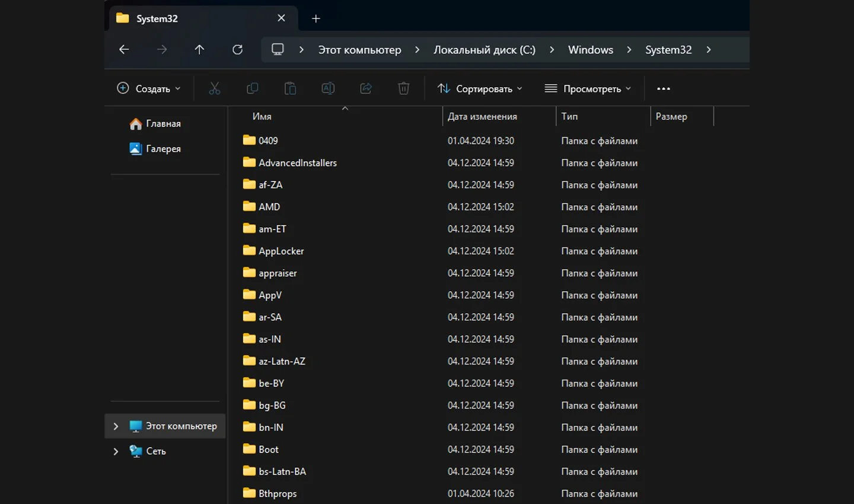
Task: Open the Просмотреть view dropdown
Action: pyautogui.click(x=588, y=88)
